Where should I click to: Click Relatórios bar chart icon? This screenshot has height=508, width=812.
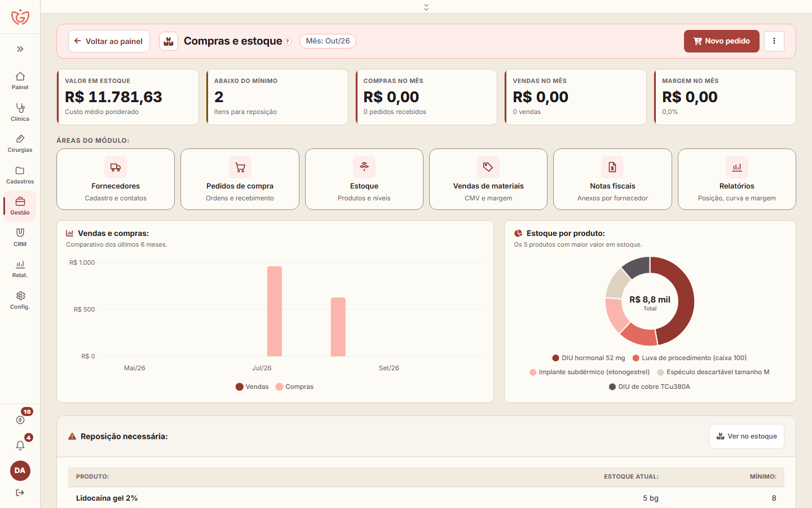tap(737, 167)
